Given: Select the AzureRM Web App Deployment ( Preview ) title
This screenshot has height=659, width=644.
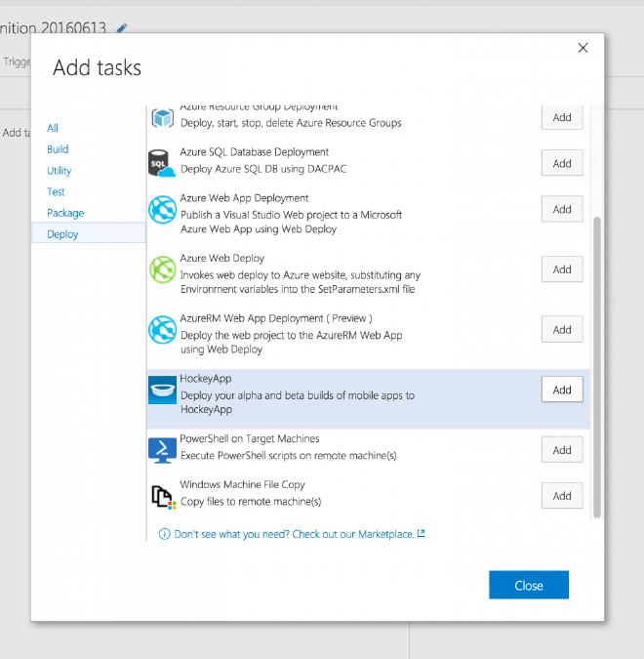Looking at the screenshot, I should pyautogui.click(x=276, y=318).
